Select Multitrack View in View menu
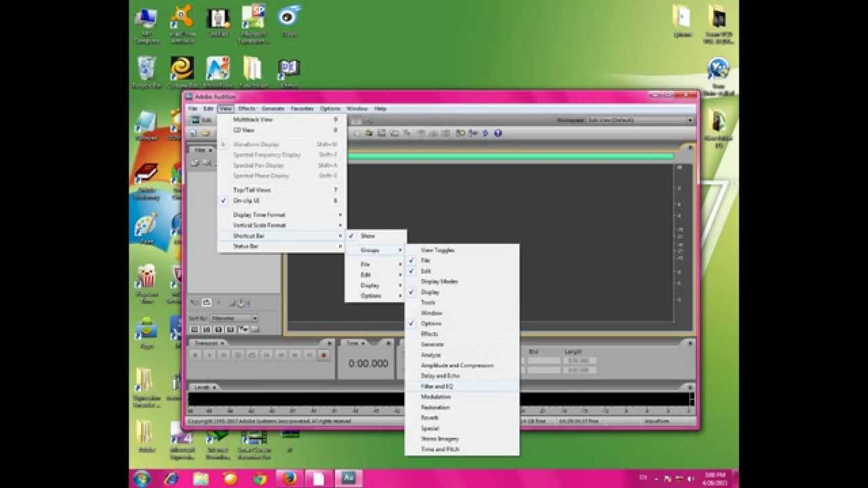 pyautogui.click(x=281, y=119)
